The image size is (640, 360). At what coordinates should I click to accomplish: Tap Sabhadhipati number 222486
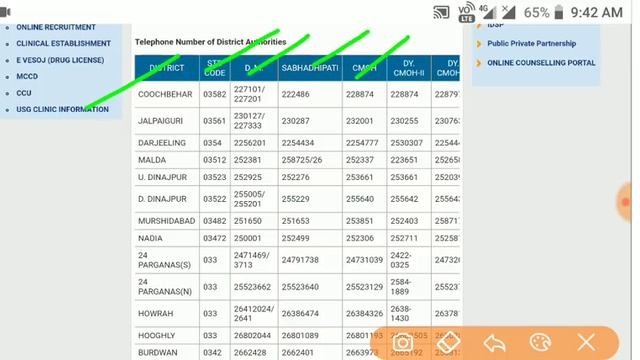(296, 94)
